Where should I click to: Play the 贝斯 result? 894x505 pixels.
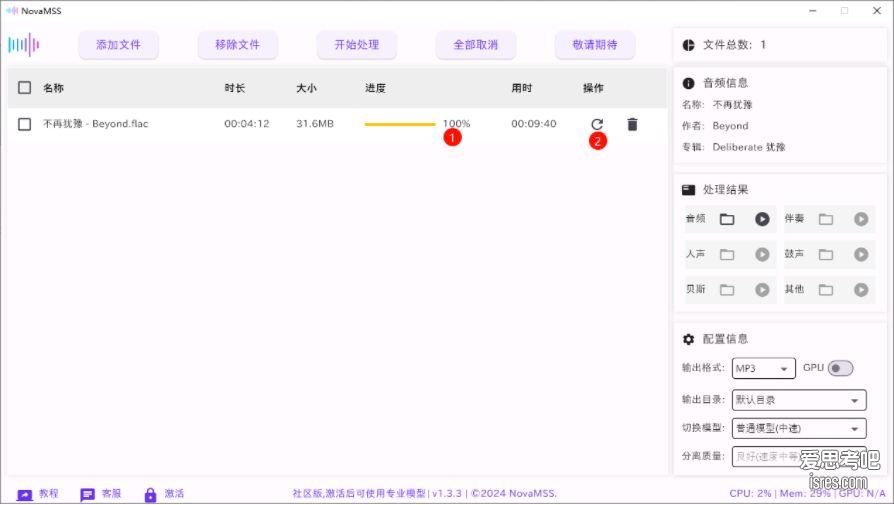coord(762,290)
